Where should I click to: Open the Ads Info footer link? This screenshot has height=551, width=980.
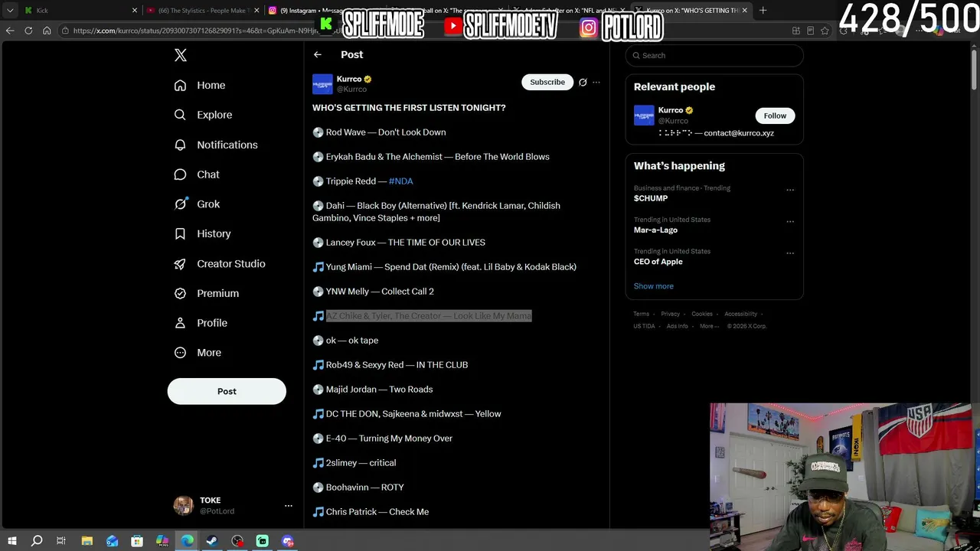tap(677, 326)
